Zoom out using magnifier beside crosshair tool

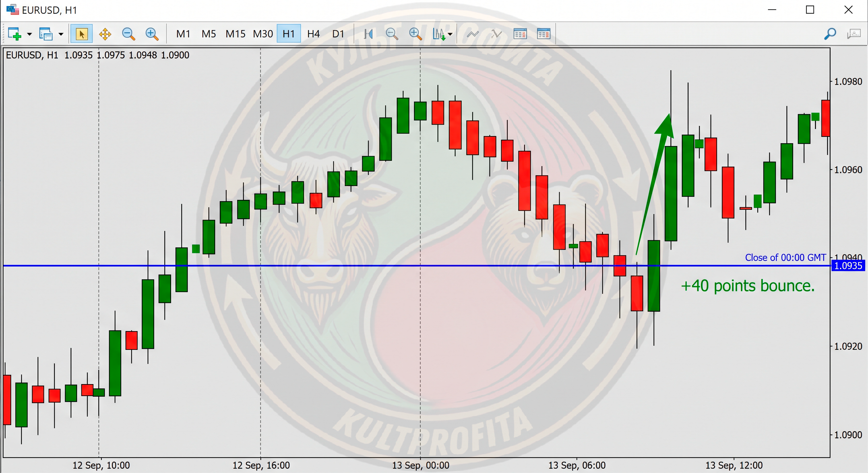point(128,34)
